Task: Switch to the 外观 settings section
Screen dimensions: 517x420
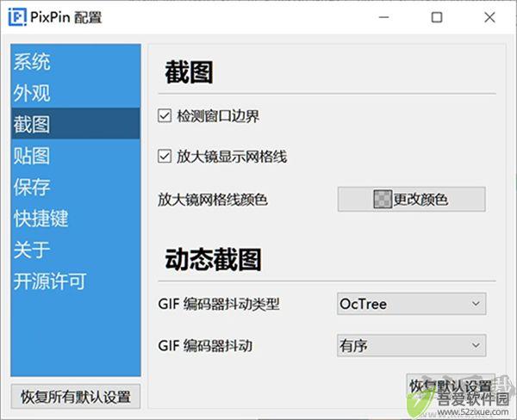Action: click(76, 92)
